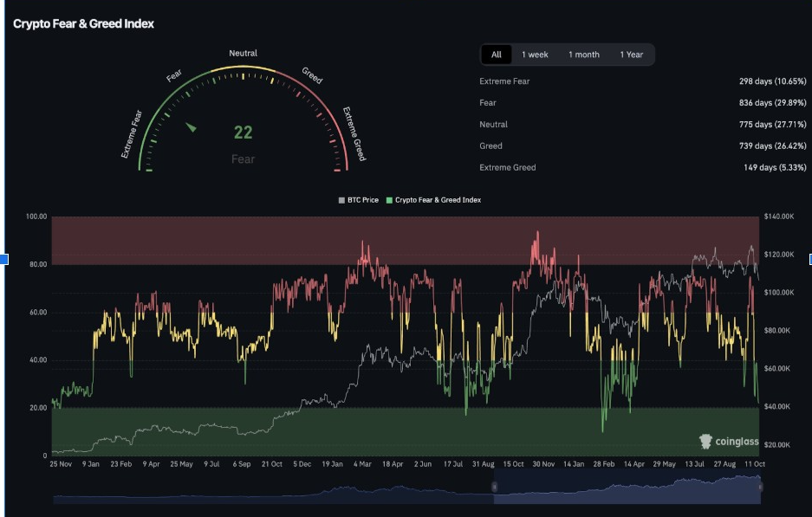Toggle the Crypto Fear & Greed Index legend series
The image size is (812, 517).
pos(434,200)
